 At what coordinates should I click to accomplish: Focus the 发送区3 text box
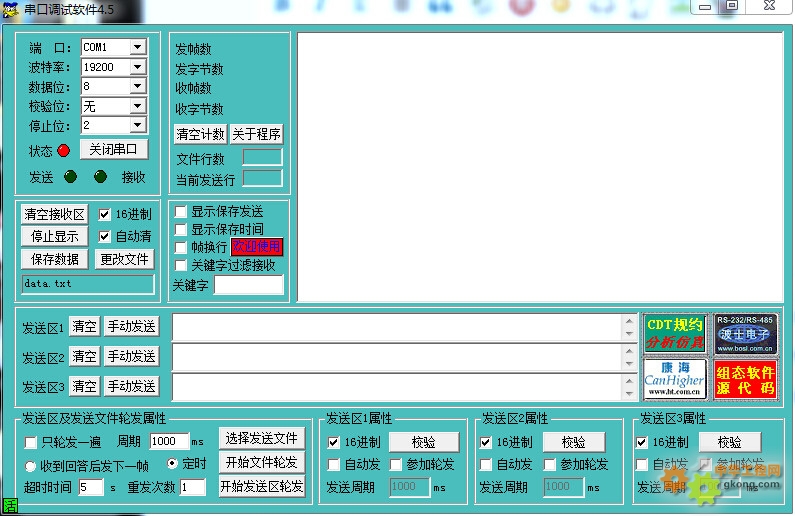pyautogui.click(x=398, y=387)
